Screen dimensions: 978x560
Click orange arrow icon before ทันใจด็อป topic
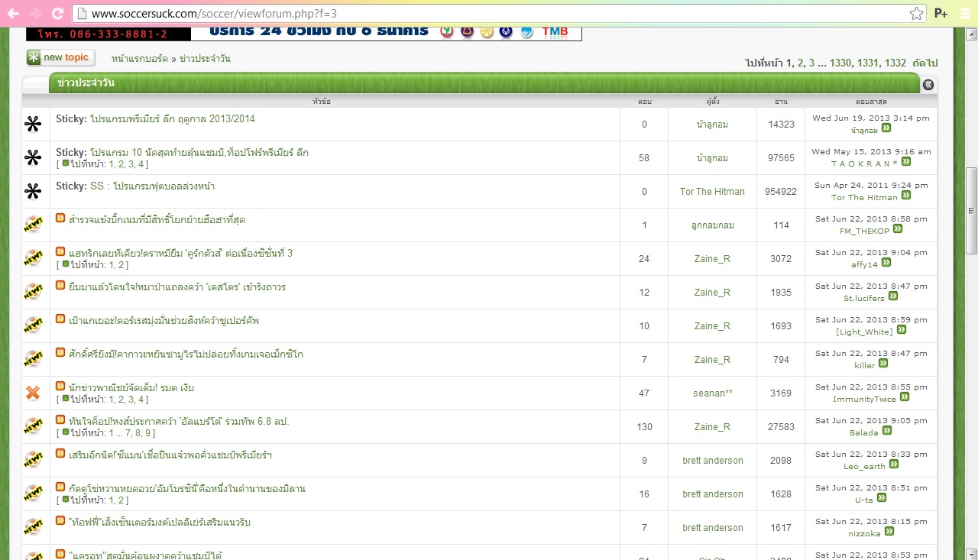point(60,420)
